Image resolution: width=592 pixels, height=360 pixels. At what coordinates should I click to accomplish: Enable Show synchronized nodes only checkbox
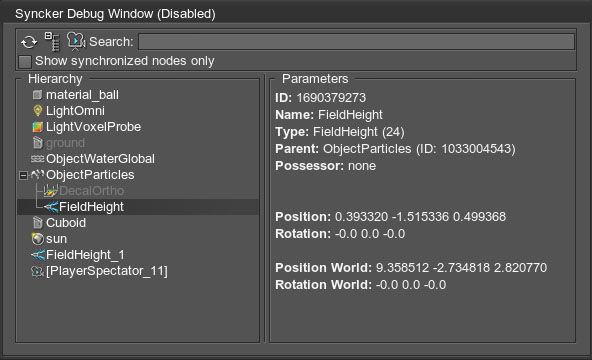tap(25, 62)
